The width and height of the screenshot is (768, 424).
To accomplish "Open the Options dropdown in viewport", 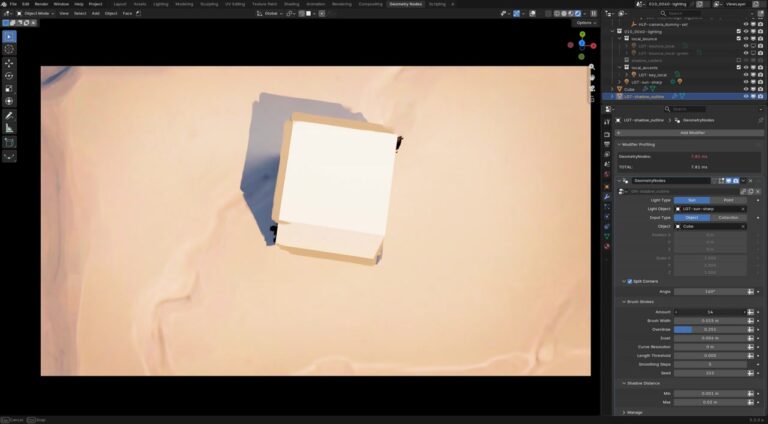I will tap(586, 23).
